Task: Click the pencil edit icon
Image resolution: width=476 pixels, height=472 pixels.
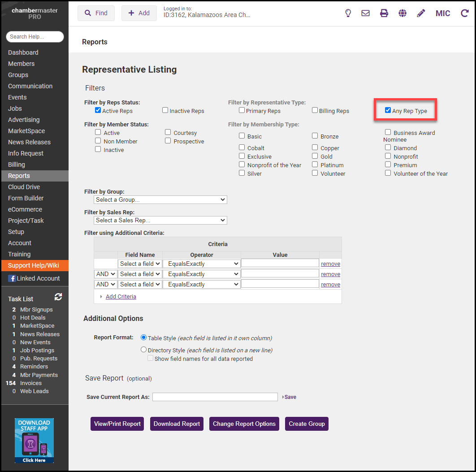Action: coord(421,13)
